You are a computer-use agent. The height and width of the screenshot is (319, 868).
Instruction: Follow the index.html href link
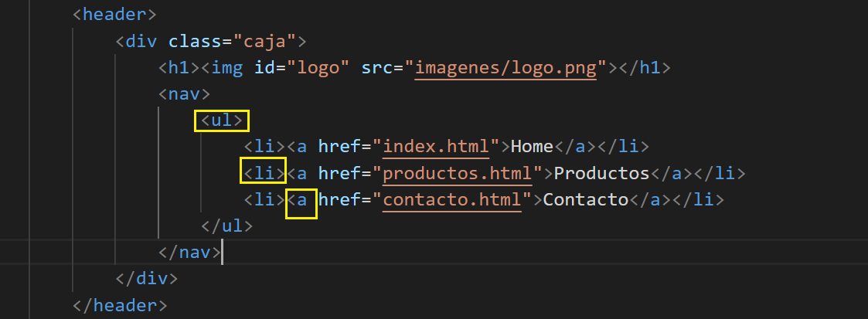tap(437, 146)
